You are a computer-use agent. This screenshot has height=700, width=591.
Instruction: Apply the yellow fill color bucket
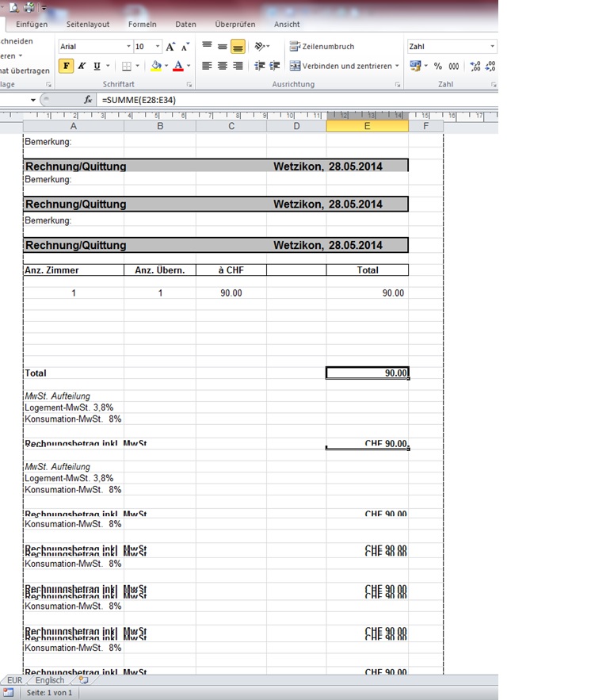156,66
